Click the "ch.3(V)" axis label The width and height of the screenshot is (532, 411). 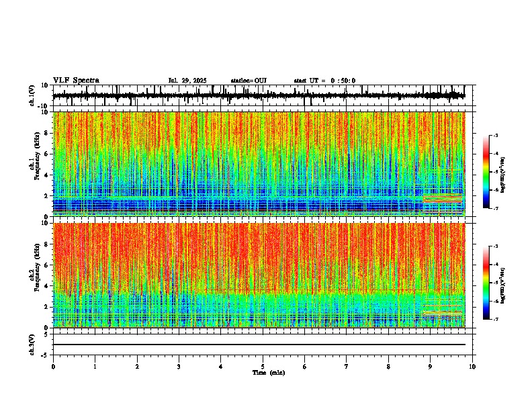point(32,345)
